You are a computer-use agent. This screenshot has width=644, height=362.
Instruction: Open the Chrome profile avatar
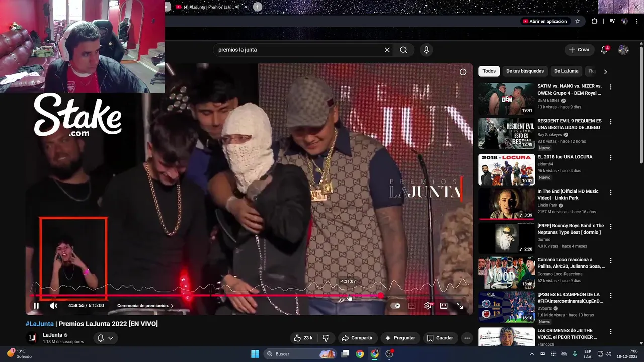pos(624,21)
